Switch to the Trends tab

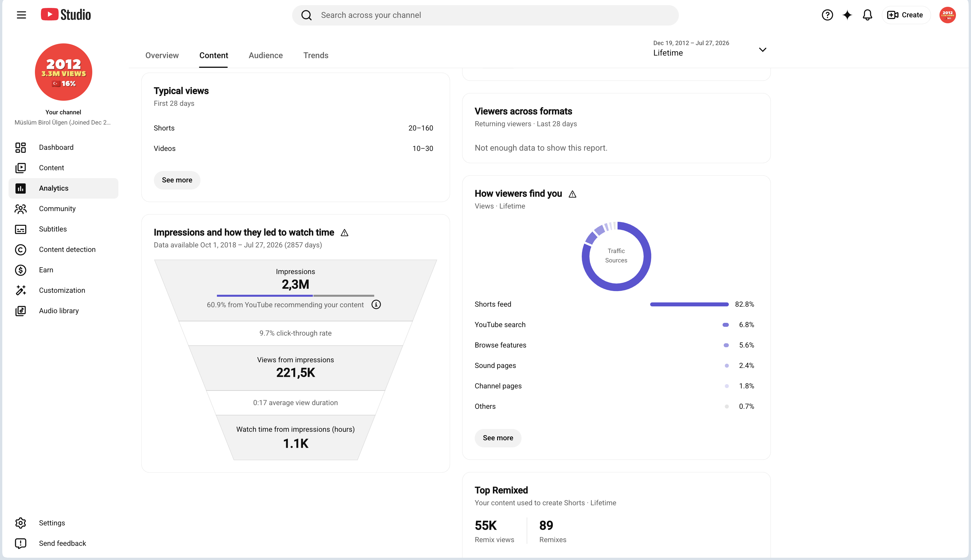click(316, 55)
